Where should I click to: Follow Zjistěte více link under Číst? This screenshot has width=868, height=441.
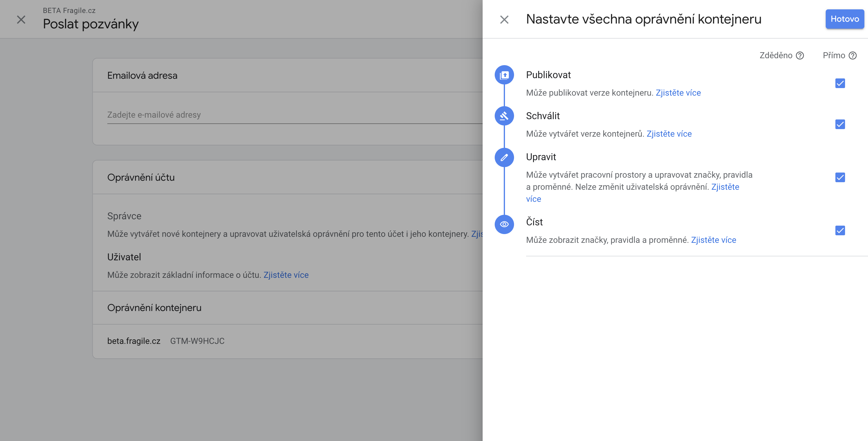[x=713, y=240]
